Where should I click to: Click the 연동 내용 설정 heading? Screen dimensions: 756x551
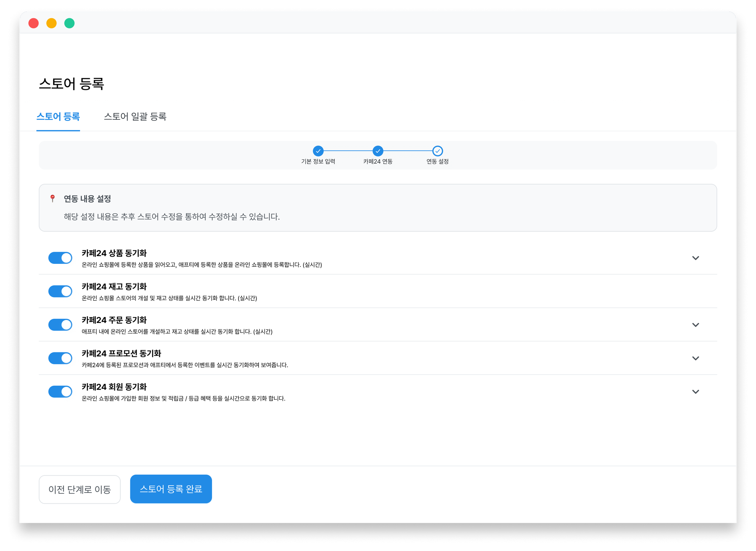[87, 199]
